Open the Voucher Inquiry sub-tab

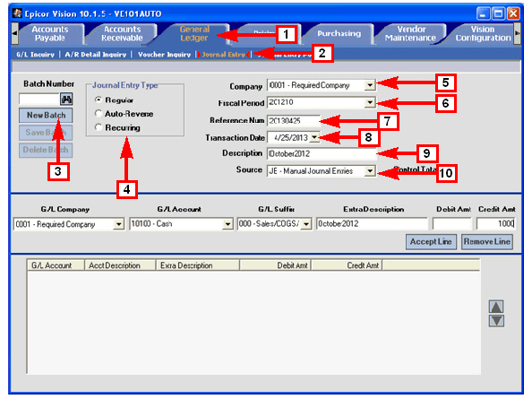click(x=164, y=55)
